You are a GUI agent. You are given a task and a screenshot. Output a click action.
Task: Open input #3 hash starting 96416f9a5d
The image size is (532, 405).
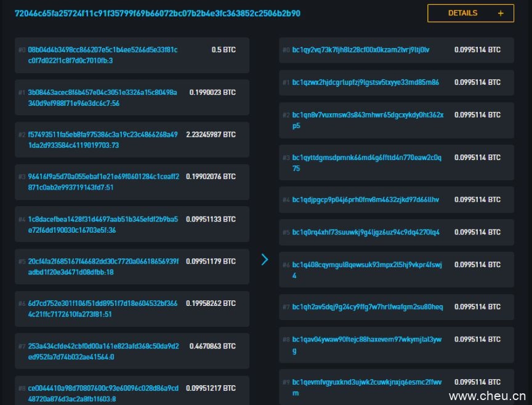(103, 182)
